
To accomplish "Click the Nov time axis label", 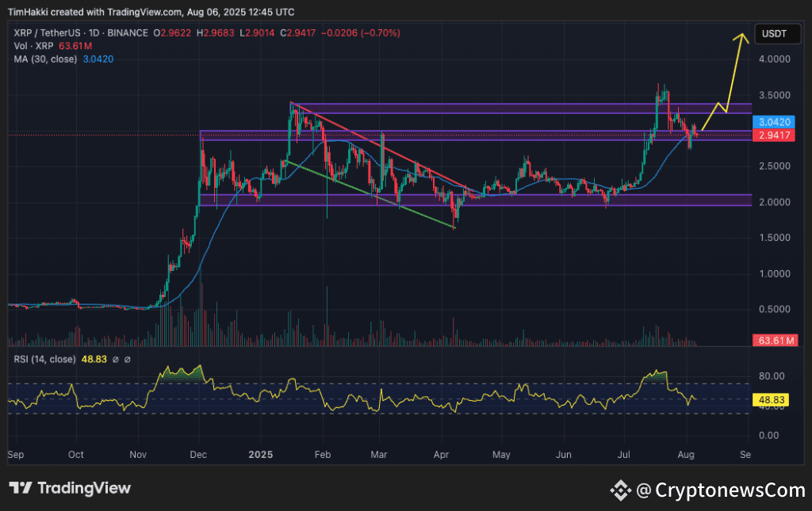I will [138, 454].
